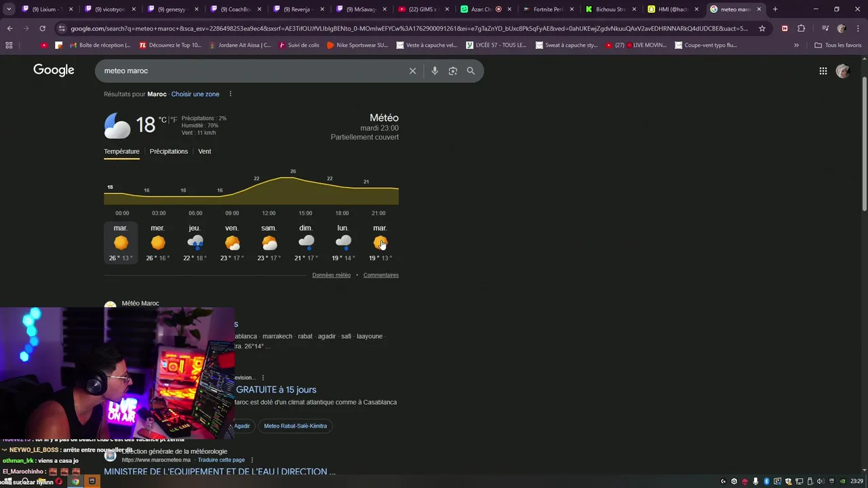868x488 pixels.
Task: Select lun. drizzle forecast icon
Action: (343, 243)
